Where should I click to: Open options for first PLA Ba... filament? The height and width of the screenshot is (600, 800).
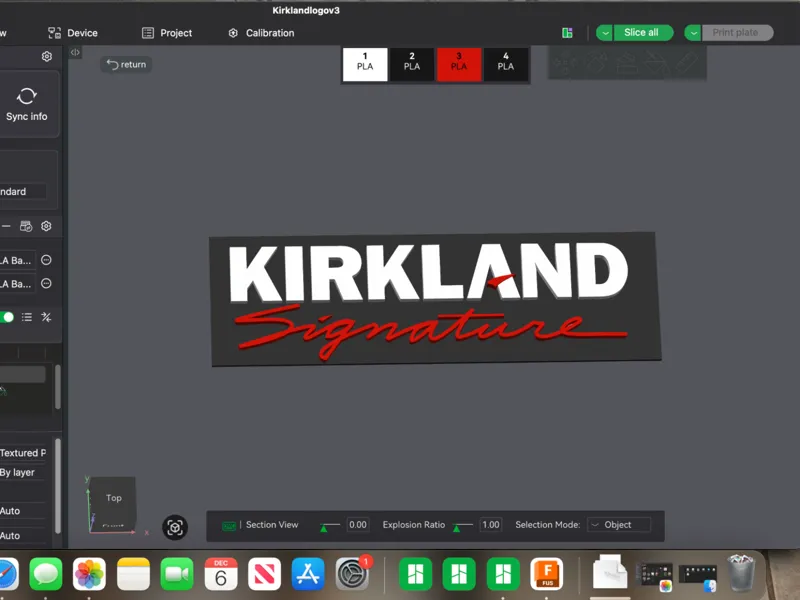[46, 260]
